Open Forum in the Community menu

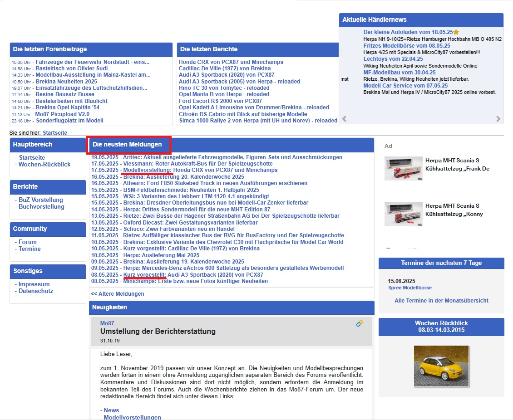[28, 242]
